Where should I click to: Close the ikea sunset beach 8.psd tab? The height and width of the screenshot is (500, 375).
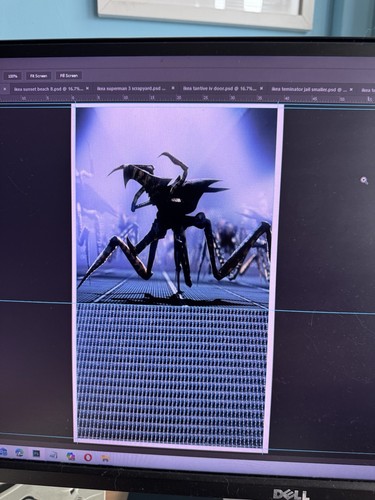(x=87, y=89)
